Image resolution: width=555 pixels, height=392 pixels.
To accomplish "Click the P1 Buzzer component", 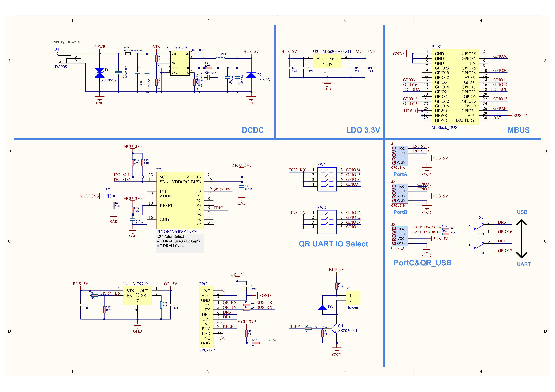I will click(x=353, y=298).
